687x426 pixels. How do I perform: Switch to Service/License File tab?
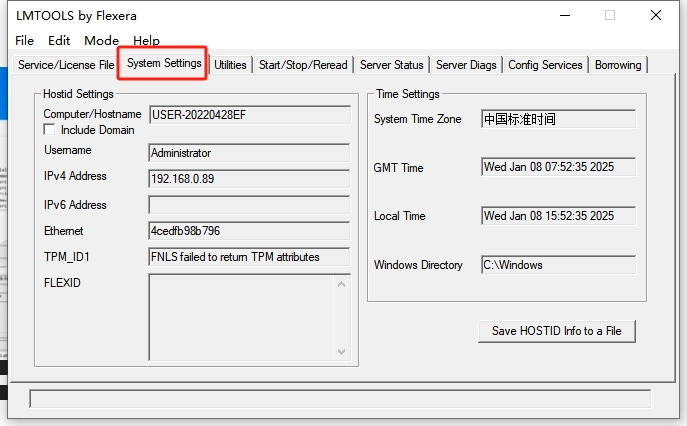tap(66, 65)
